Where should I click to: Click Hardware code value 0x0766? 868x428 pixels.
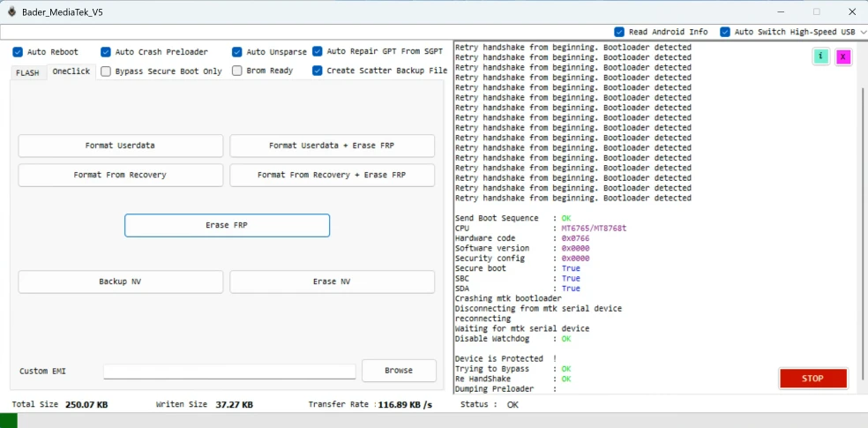click(x=575, y=238)
